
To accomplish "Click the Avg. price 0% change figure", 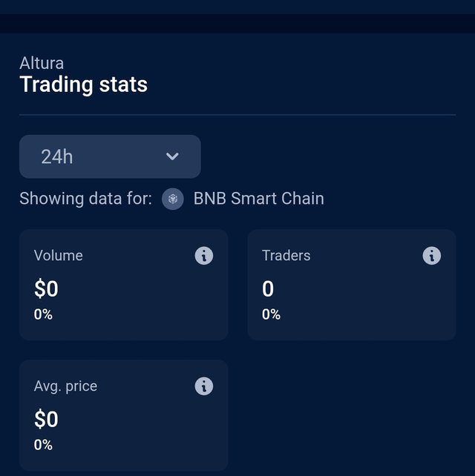I will pos(43,445).
